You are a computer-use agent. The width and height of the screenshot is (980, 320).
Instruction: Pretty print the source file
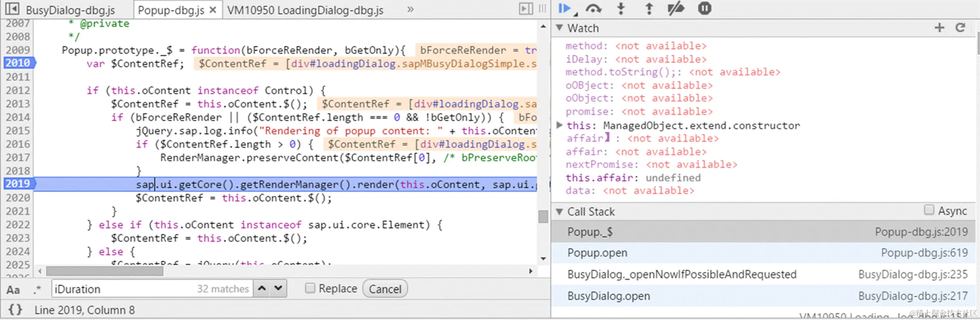(x=15, y=309)
